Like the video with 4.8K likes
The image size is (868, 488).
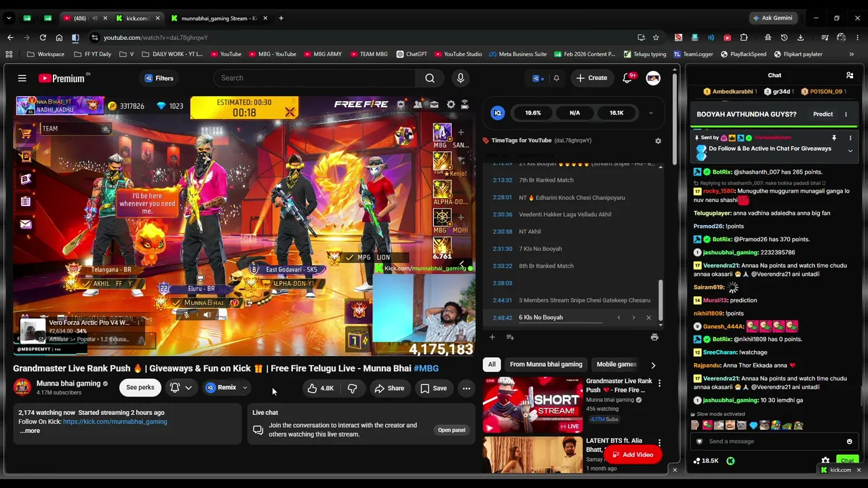point(320,388)
